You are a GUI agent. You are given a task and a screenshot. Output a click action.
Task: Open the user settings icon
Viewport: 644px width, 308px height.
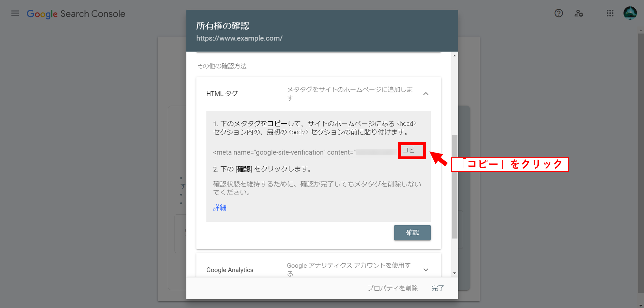pos(579,13)
